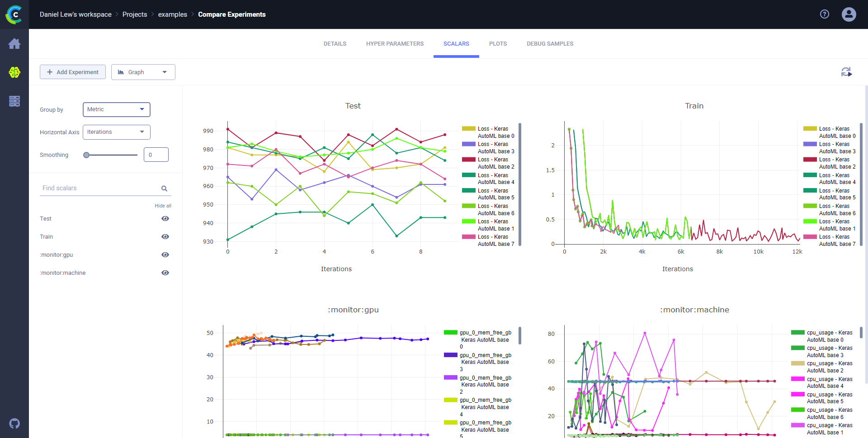Image resolution: width=868 pixels, height=438 pixels.
Task: Open the help question mark icon
Action: (825, 14)
